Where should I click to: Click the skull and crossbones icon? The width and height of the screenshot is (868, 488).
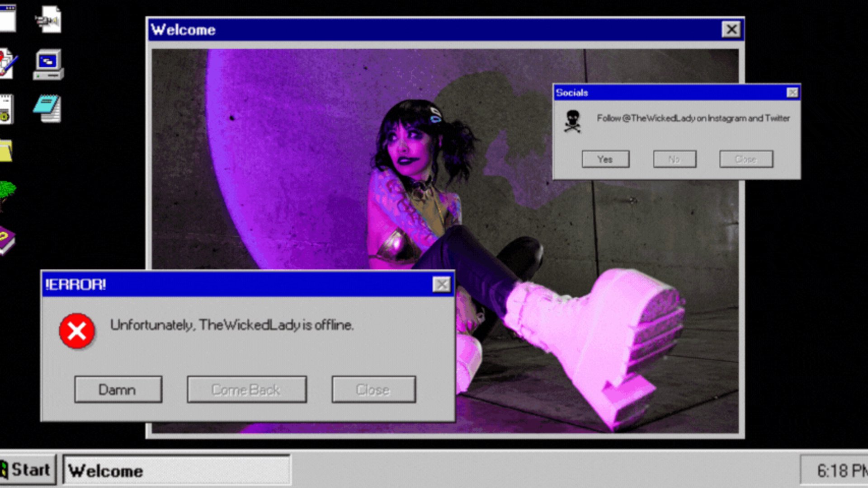[x=572, y=122]
